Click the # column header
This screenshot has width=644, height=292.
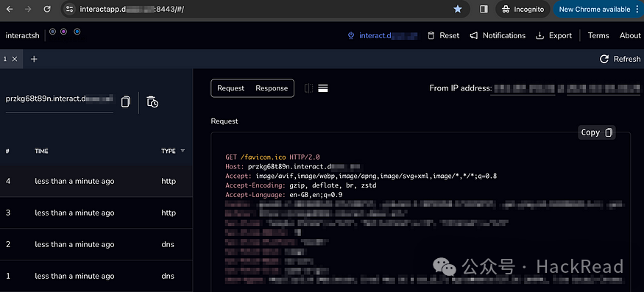point(7,151)
